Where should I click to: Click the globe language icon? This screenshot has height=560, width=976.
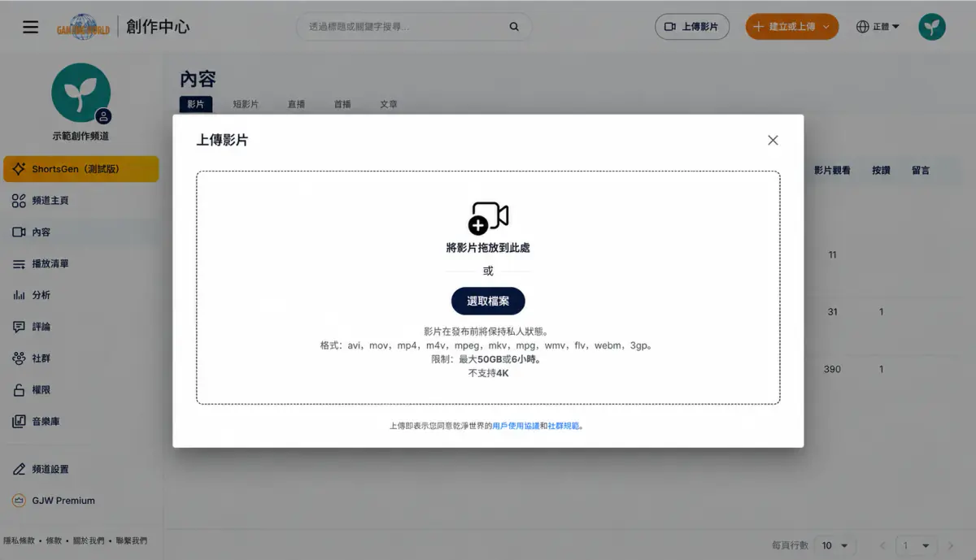863,27
